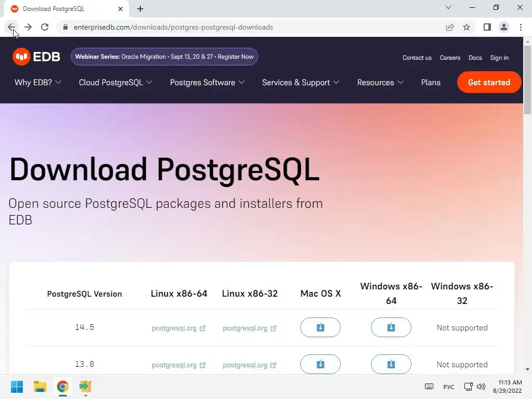Bookmark page with star icon
The width and height of the screenshot is (532, 399).
pyautogui.click(x=467, y=27)
